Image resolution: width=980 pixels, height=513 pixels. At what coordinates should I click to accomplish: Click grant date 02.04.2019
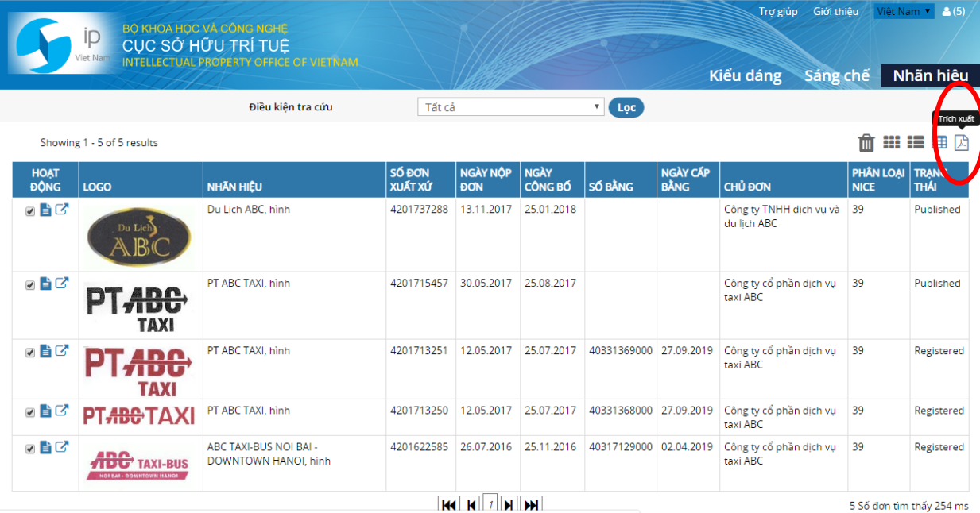[x=687, y=447]
